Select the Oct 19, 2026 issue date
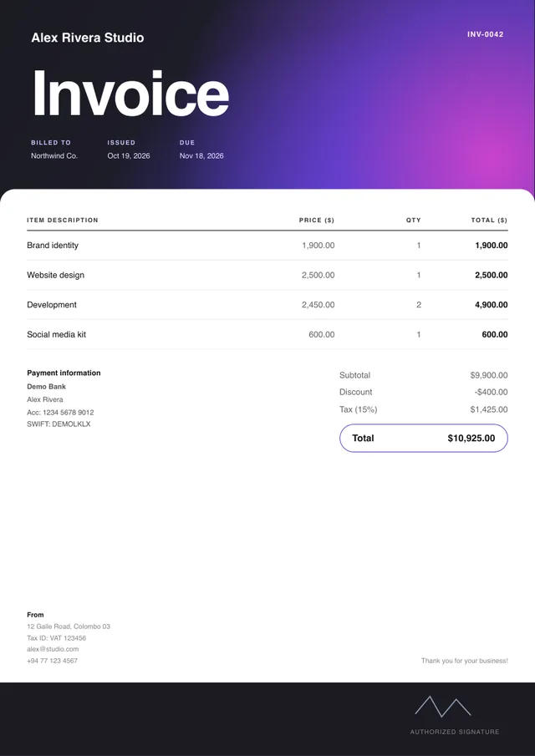This screenshot has height=756, width=535. (x=129, y=155)
